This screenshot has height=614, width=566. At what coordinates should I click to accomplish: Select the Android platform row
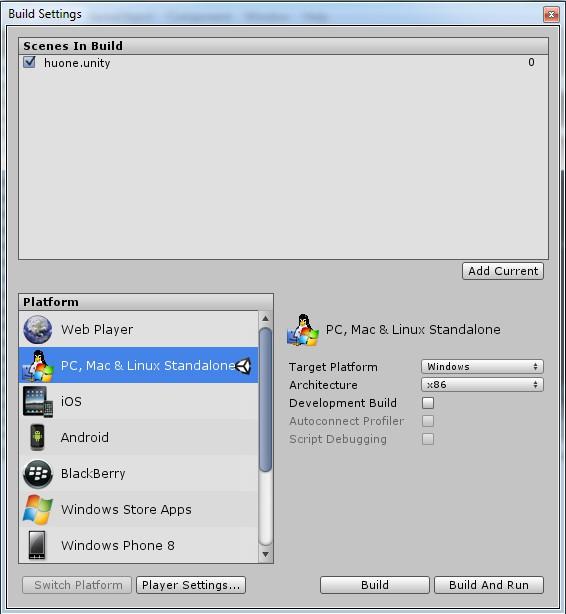(x=138, y=437)
